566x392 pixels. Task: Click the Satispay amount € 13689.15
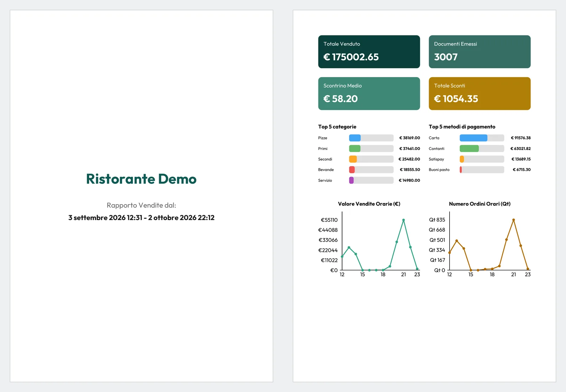[521, 159]
